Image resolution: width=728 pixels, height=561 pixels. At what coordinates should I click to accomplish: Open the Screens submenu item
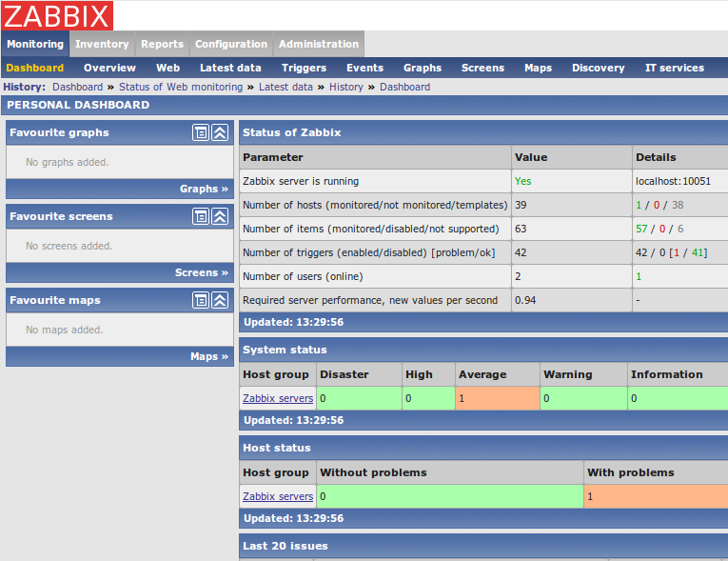pyautogui.click(x=482, y=68)
